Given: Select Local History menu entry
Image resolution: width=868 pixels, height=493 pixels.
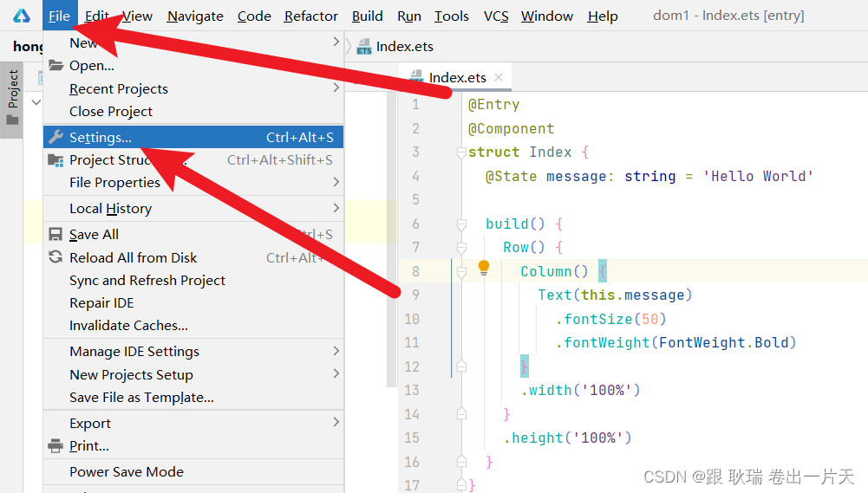Looking at the screenshot, I should coord(193,208).
